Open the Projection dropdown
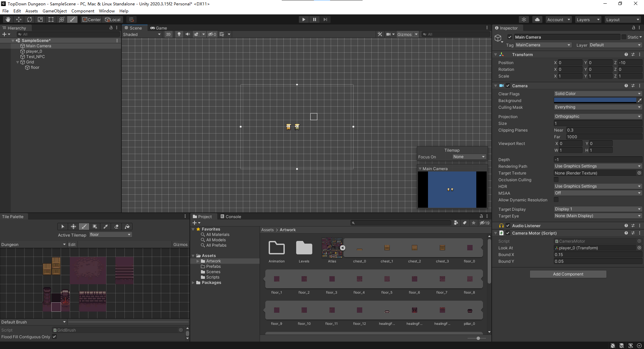The image size is (644, 349). tap(597, 116)
